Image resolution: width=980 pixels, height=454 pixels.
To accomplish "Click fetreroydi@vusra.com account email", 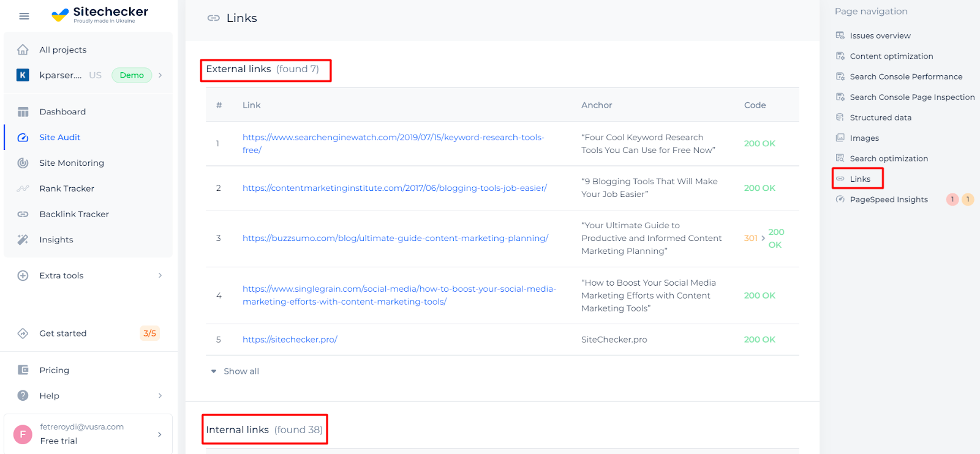I will 82,427.
